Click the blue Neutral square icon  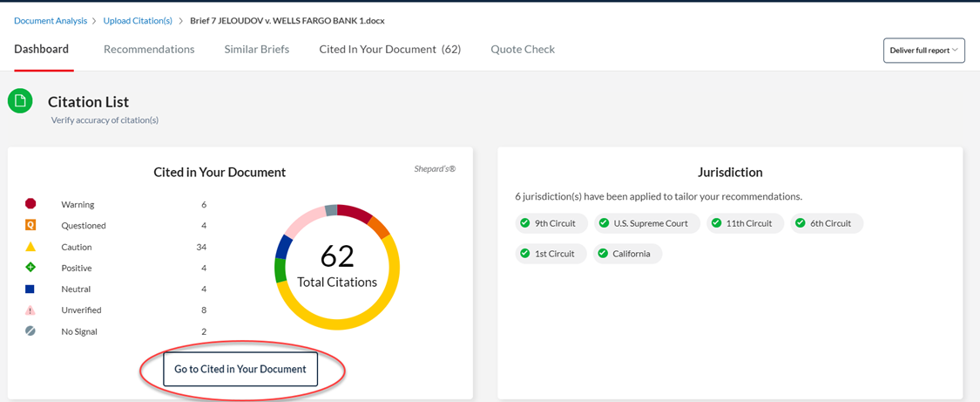coord(30,289)
